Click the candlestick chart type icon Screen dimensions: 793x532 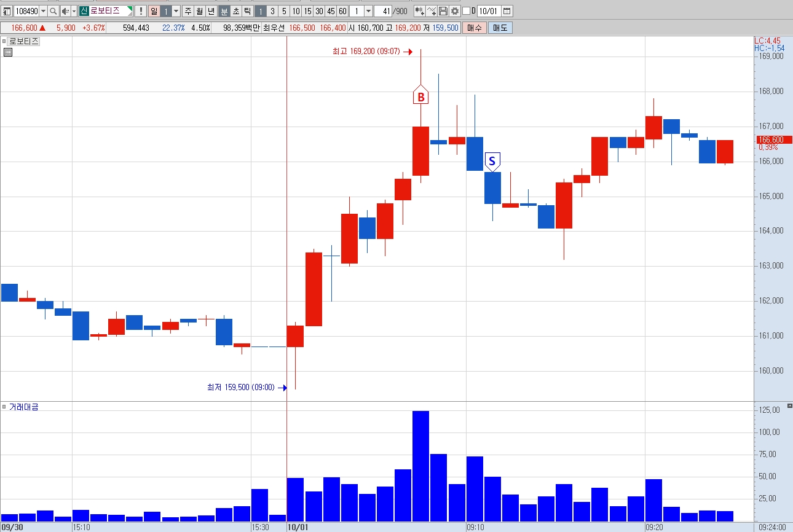point(419,11)
